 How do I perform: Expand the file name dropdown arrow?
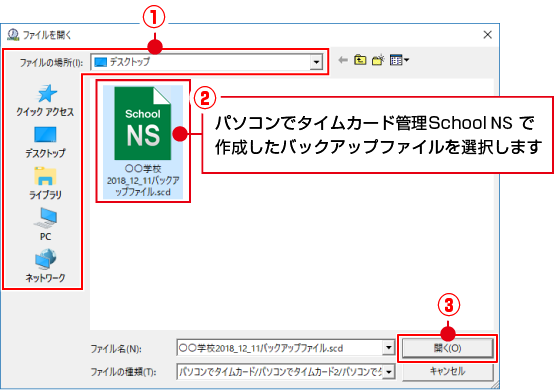coord(389,348)
